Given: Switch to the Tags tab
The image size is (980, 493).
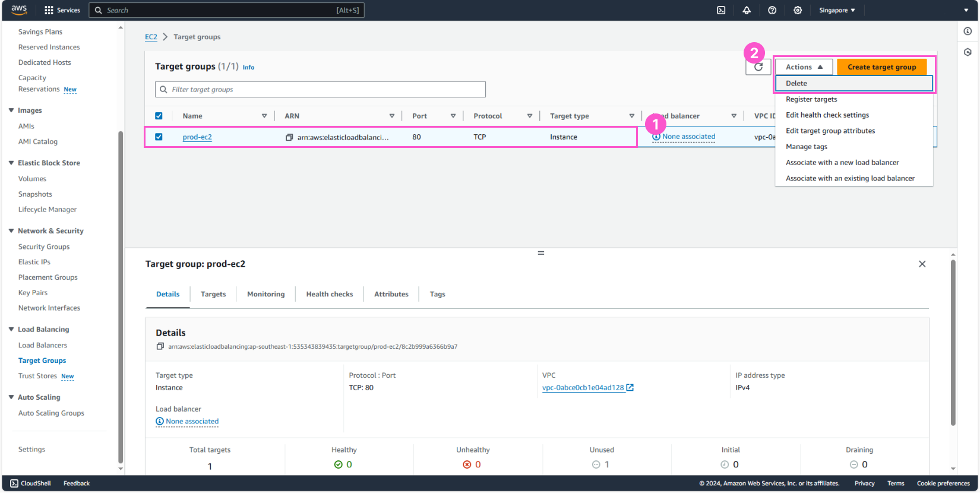Looking at the screenshot, I should pos(438,294).
